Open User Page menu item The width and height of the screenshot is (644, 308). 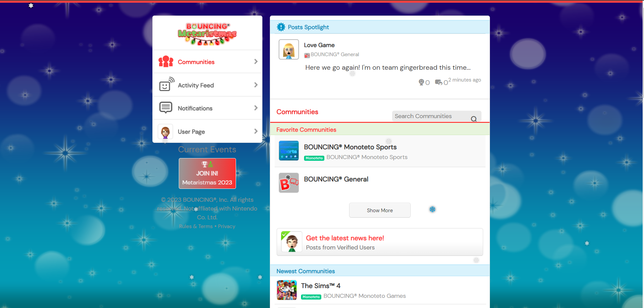(x=207, y=131)
